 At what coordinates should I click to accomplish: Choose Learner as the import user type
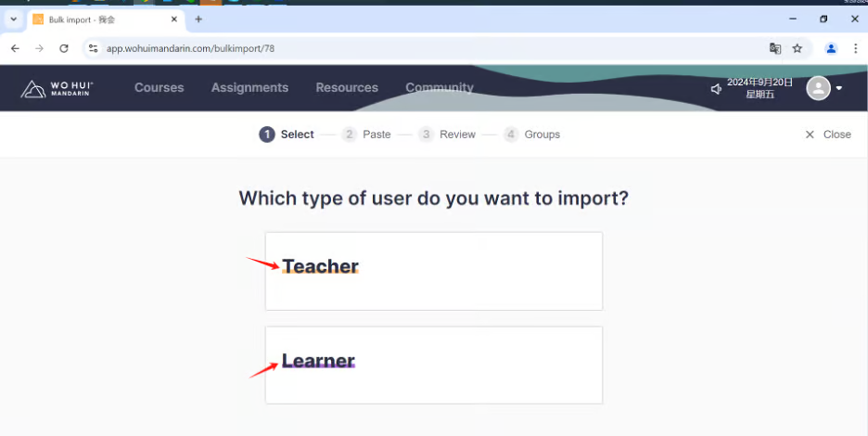[x=433, y=365]
